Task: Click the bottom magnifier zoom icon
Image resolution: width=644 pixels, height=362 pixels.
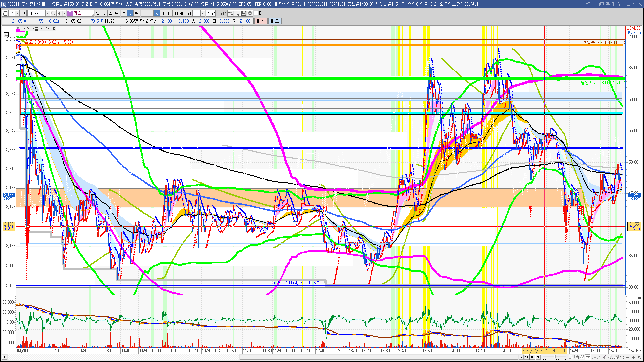Action: click(622, 357)
